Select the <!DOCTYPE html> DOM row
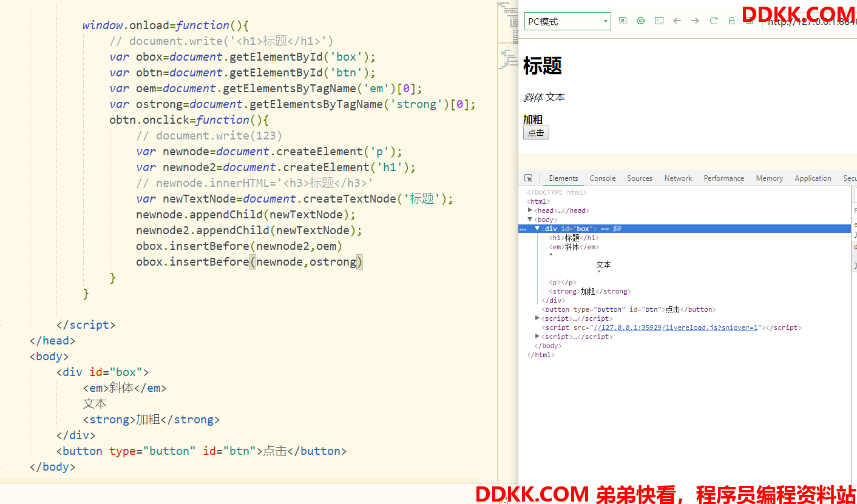This screenshot has width=857, height=504. tap(557, 192)
